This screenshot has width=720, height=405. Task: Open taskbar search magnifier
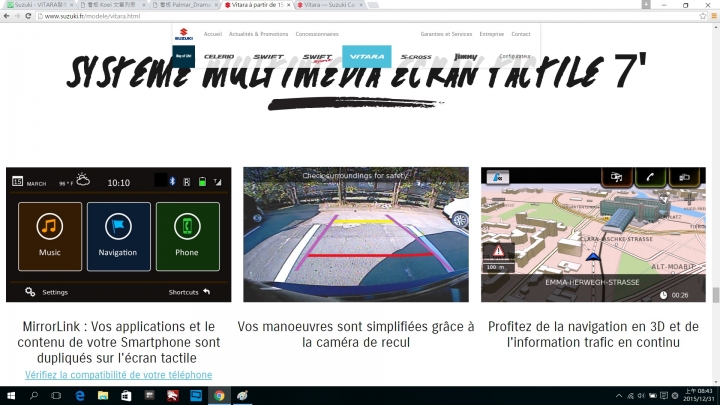[x=34, y=395]
